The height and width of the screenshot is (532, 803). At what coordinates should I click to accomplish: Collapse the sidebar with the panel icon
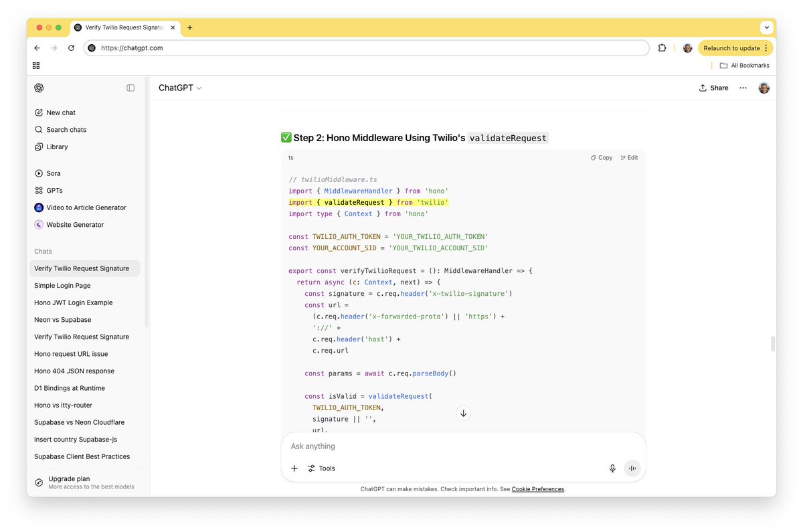[x=130, y=88]
